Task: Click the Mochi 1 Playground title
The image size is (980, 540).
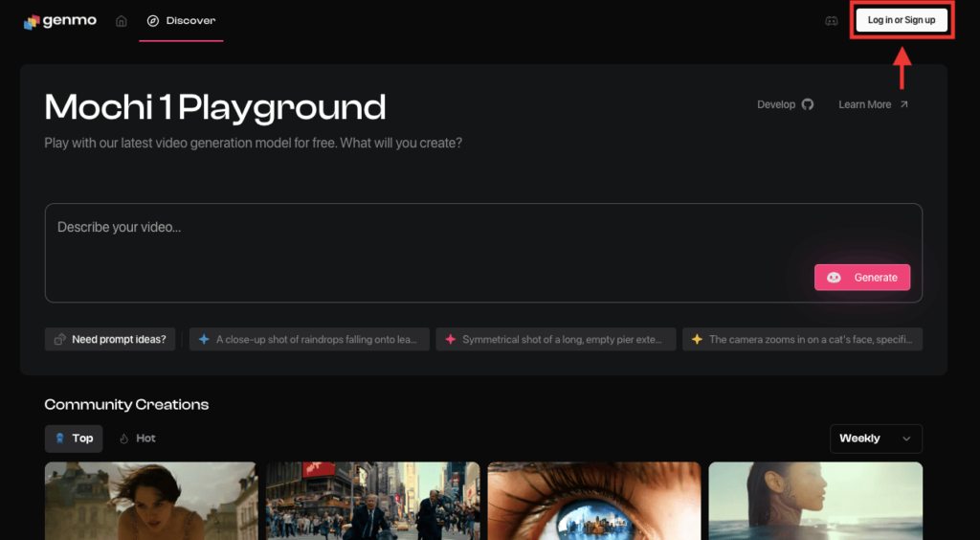Action: tap(215, 107)
